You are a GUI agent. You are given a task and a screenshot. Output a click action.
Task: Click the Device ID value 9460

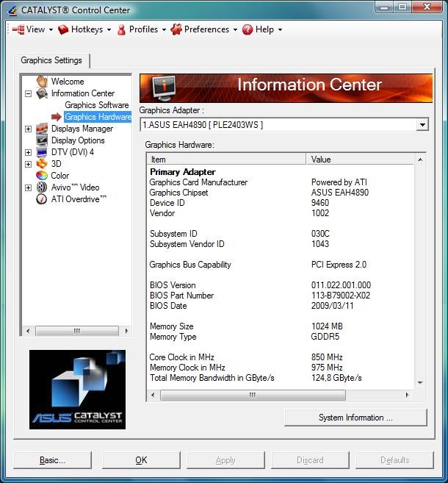[x=320, y=203]
